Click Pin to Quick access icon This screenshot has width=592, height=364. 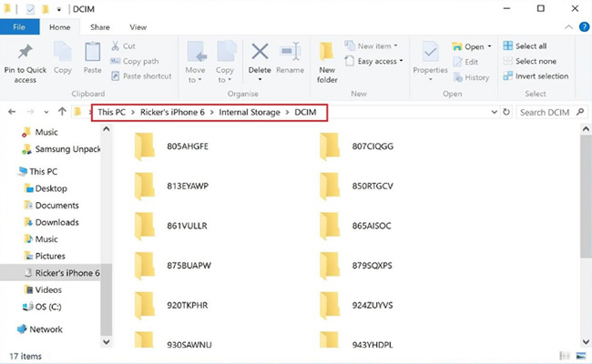coord(26,53)
